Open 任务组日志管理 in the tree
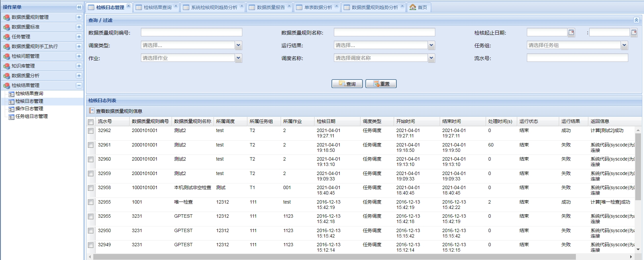This screenshot has height=260, width=644. (32, 117)
